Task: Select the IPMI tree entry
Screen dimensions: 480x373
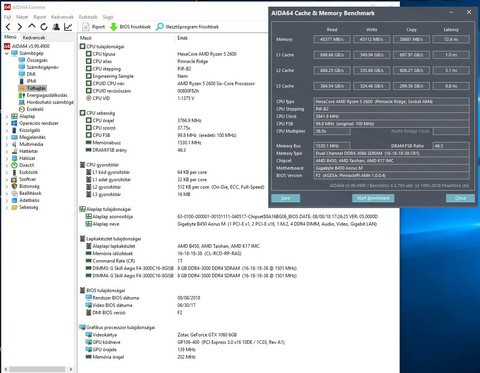Action: [27, 81]
